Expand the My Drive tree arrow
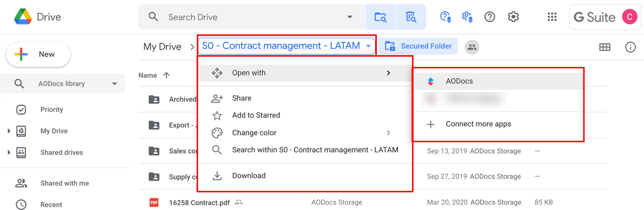Image resolution: width=644 pixels, height=210 pixels. pos(9,131)
